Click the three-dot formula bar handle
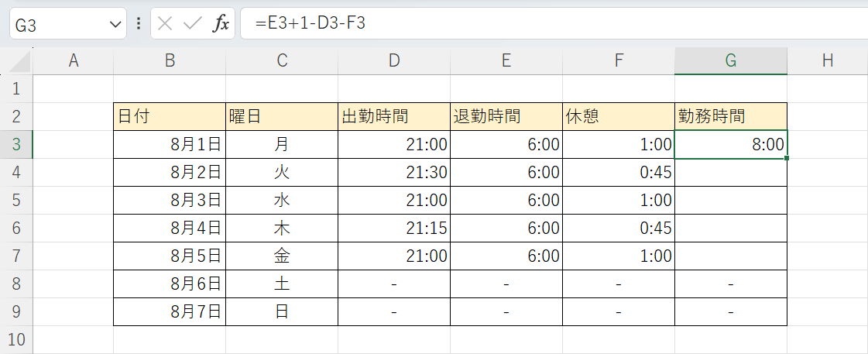This screenshot has height=354, width=868. click(139, 24)
